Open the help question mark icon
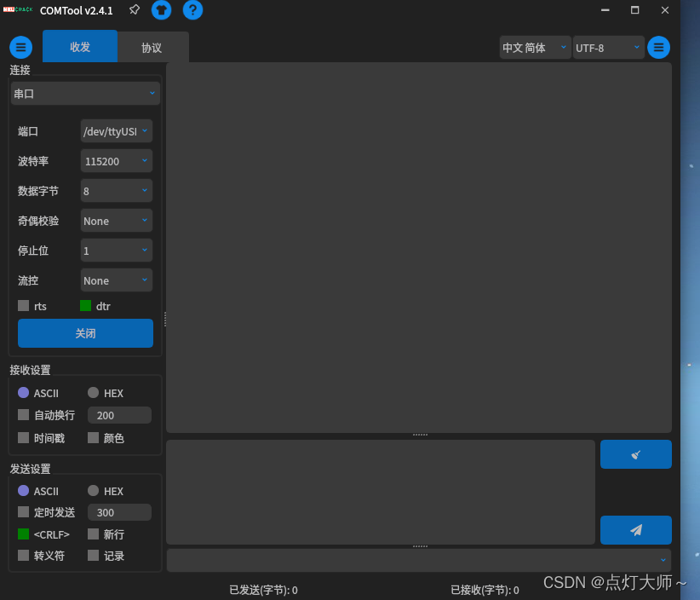Image resolution: width=700 pixels, height=600 pixels. tap(192, 10)
